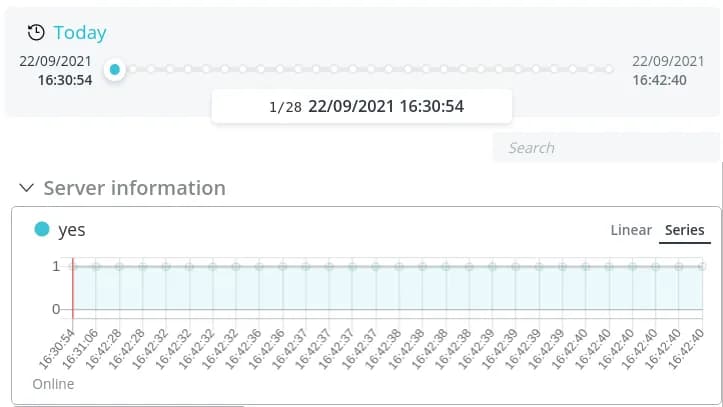Click the Server information heading text
The height and width of the screenshot is (407, 723).
point(134,188)
